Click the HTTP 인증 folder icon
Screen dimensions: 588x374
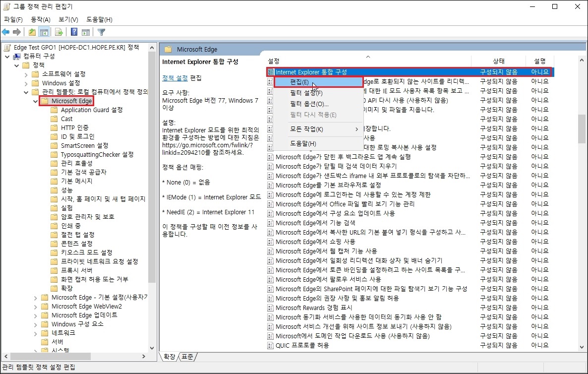click(55, 128)
